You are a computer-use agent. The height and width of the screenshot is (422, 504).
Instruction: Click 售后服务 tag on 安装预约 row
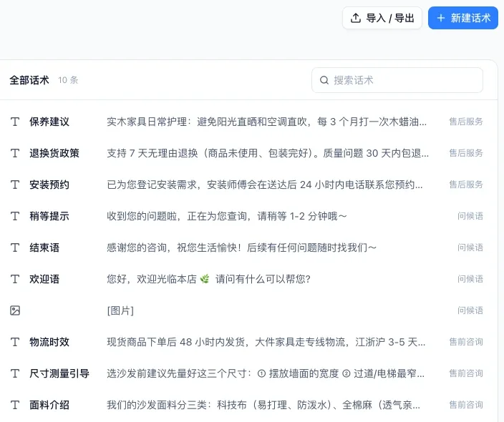[466, 185]
